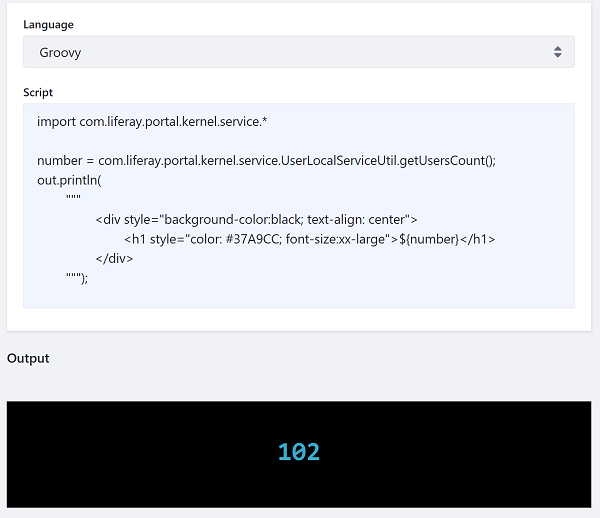Click the Output heading
The image size is (600, 518).
tap(28, 358)
